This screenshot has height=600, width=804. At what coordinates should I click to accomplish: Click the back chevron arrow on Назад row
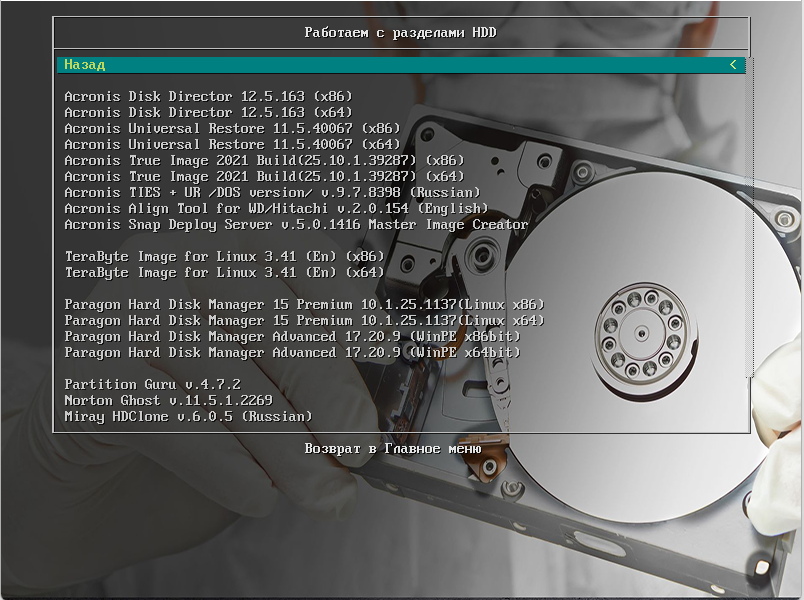tap(733, 65)
